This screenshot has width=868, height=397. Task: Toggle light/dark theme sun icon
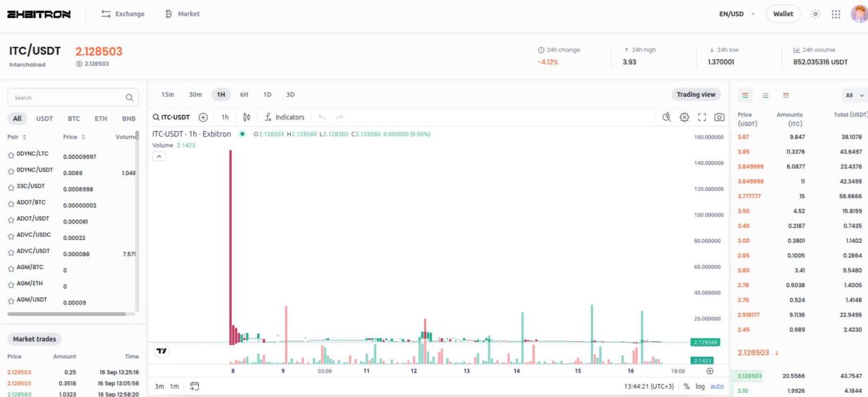point(816,14)
